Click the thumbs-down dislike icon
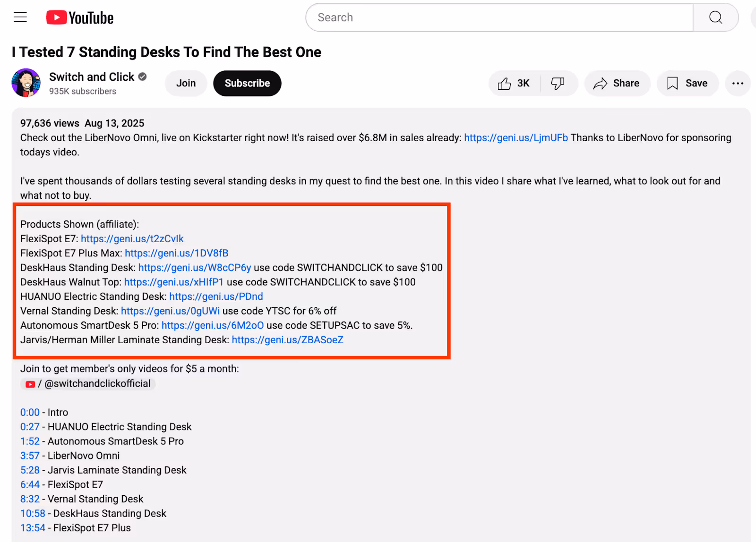Image resolution: width=756 pixels, height=542 pixels. coord(558,83)
